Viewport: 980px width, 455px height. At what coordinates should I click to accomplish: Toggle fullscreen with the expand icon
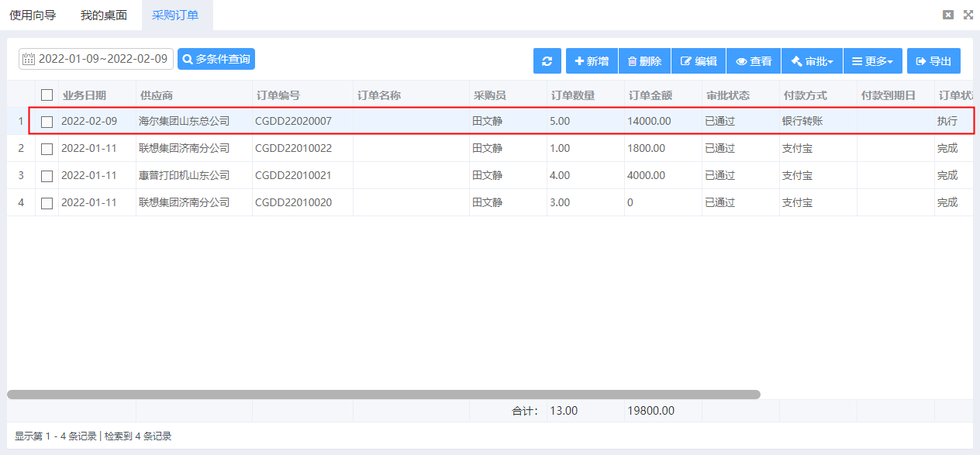pyautogui.click(x=968, y=15)
